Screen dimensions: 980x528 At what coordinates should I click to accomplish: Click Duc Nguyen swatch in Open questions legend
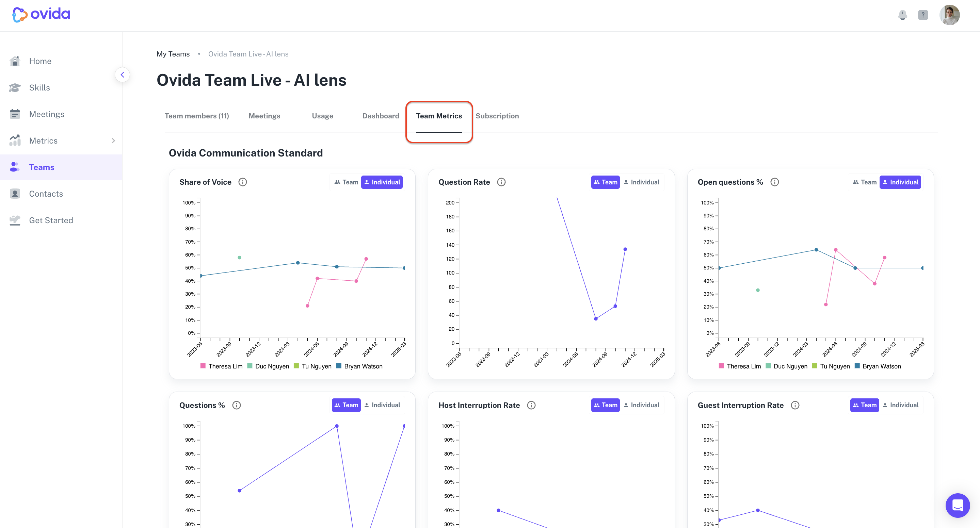point(769,366)
